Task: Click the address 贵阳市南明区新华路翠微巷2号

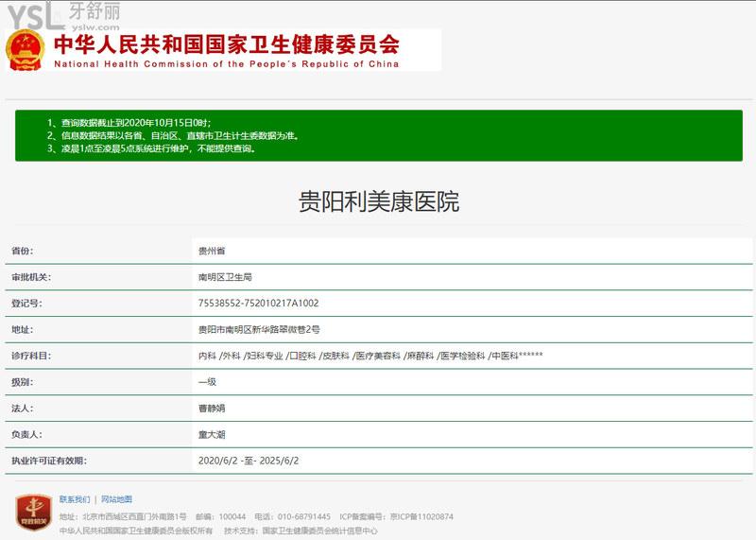Action: point(259,330)
